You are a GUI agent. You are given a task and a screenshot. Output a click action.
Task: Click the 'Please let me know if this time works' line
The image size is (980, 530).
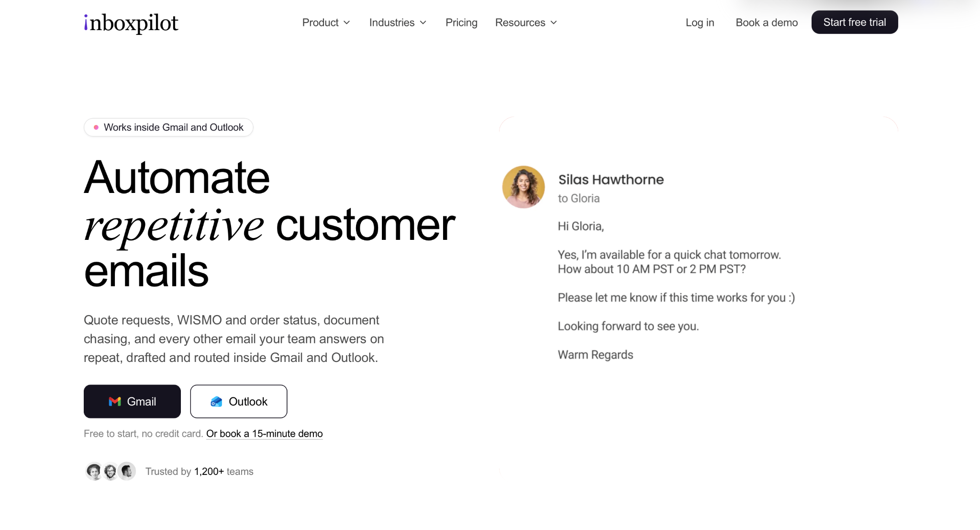676,297
